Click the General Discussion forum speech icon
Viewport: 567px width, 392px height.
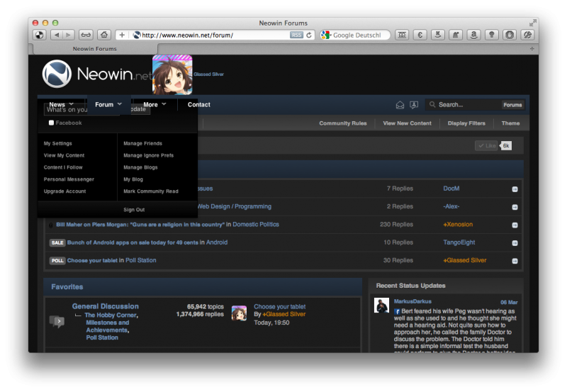(57, 321)
